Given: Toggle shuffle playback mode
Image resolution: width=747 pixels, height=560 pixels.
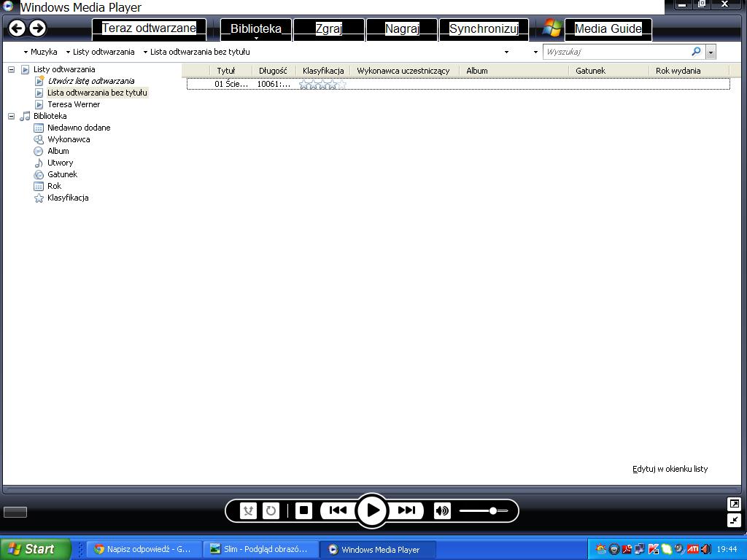Looking at the screenshot, I should (x=248, y=511).
